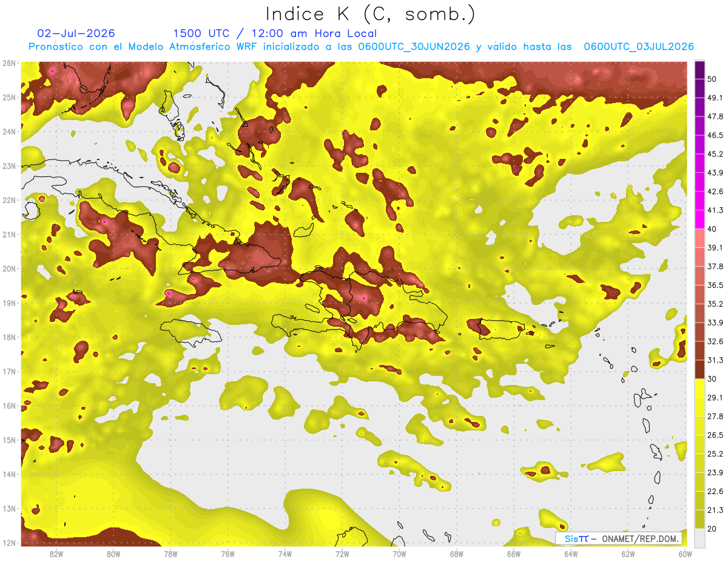This screenshot has width=728, height=562.
Task: Click the '66W' longitude axis label
Action: [x=513, y=554]
